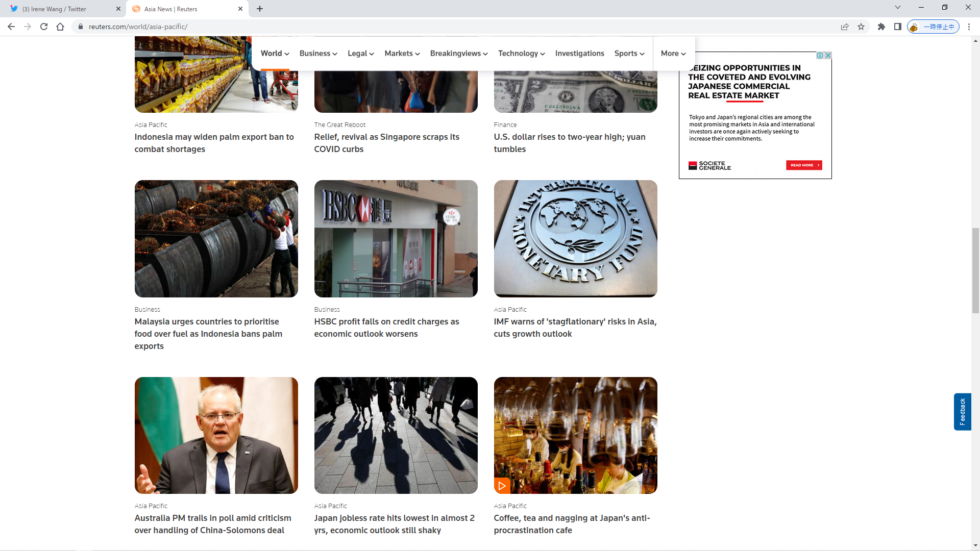Close the Societe Generale ad
Viewport: 980px width, 551px height.
pyautogui.click(x=828, y=55)
